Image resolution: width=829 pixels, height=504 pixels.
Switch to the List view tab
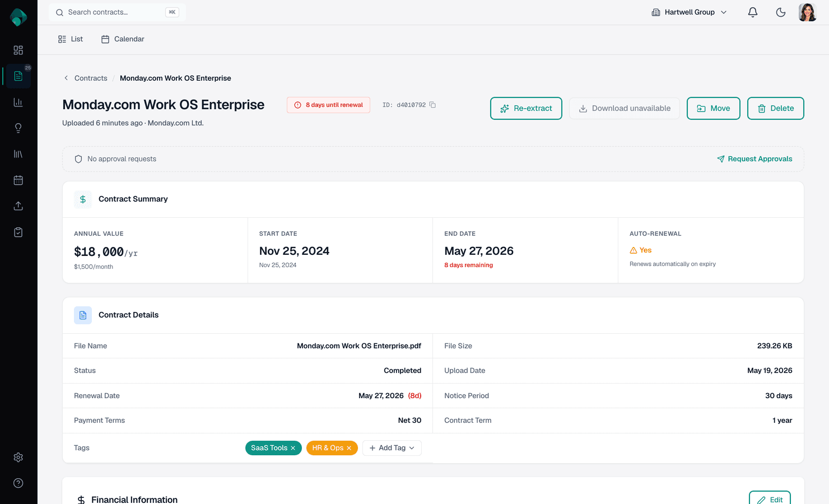pos(71,39)
